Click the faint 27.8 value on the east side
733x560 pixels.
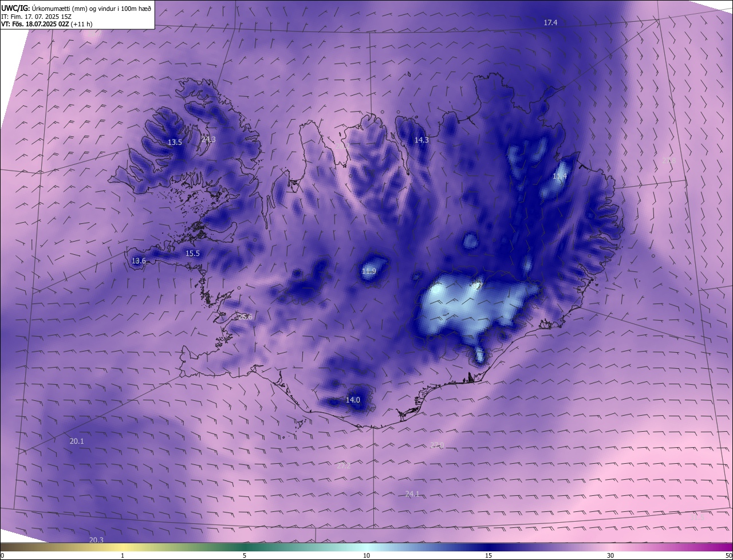(669, 161)
